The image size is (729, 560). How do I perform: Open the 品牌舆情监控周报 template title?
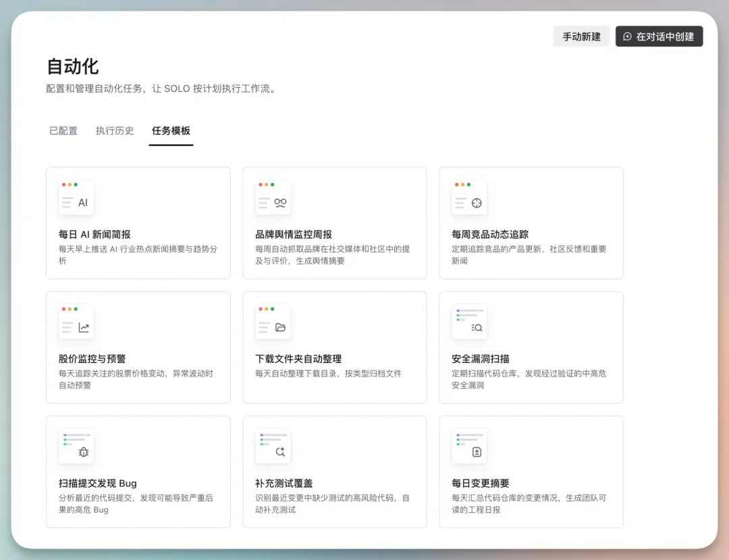click(x=294, y=234)
